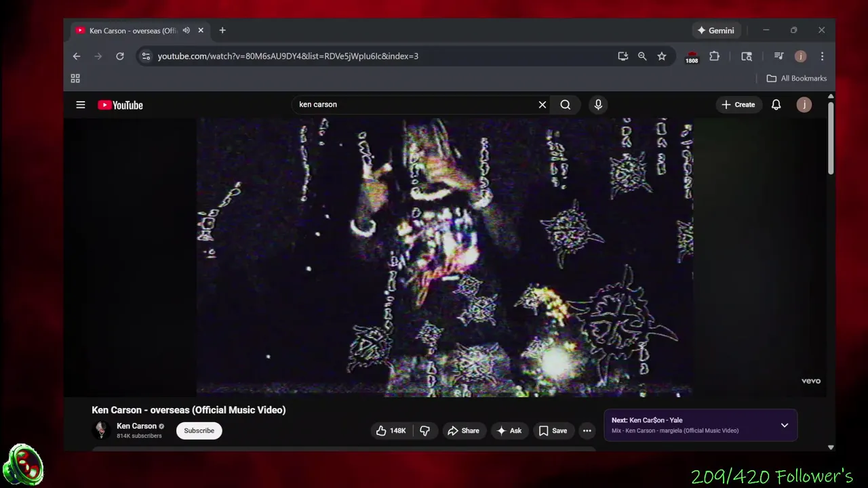
Task: Open the zoom magnifier in address bar
Action: click(x=642, y=56)
